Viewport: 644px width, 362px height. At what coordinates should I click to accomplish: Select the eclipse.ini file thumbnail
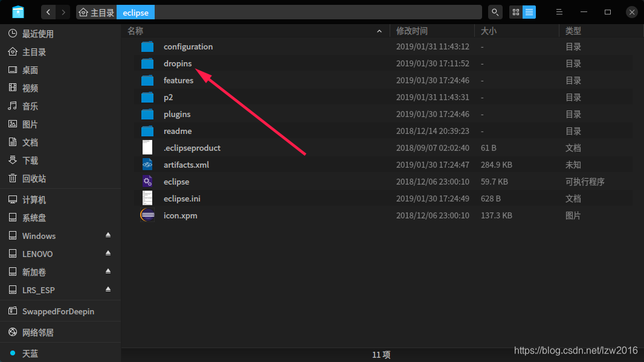(x=147, y=198)
